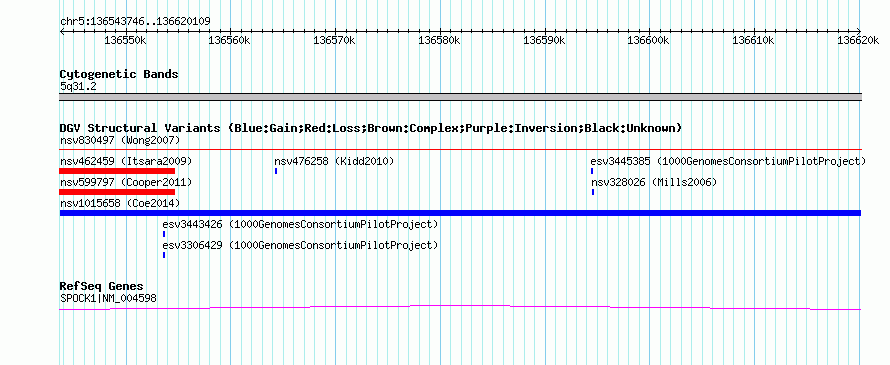The height and width of the screenshot is (365, 890).
Task: Click the nsv1015658 (Coe2014) blue gain bar
Action: [x=460, y=213]
